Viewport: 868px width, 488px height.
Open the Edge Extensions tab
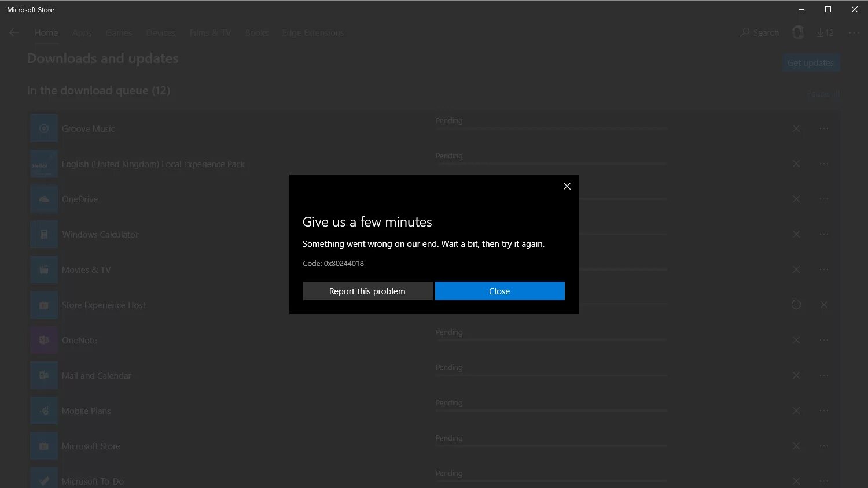313,33
